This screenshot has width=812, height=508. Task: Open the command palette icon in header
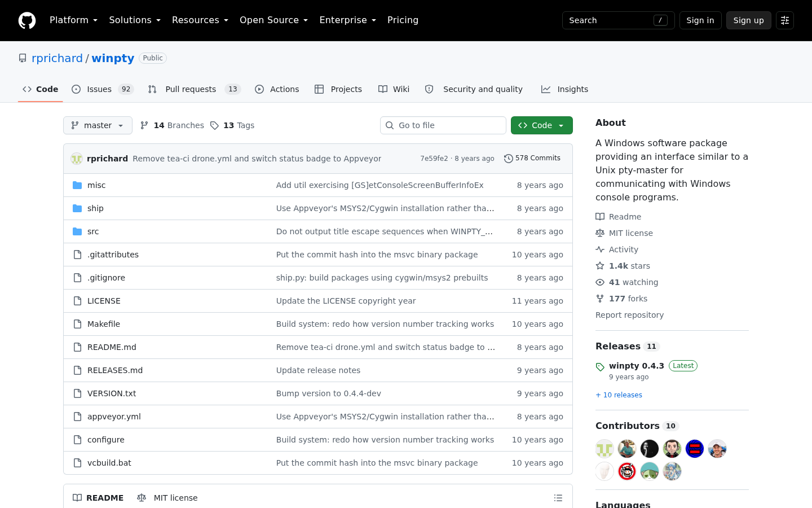785,20
